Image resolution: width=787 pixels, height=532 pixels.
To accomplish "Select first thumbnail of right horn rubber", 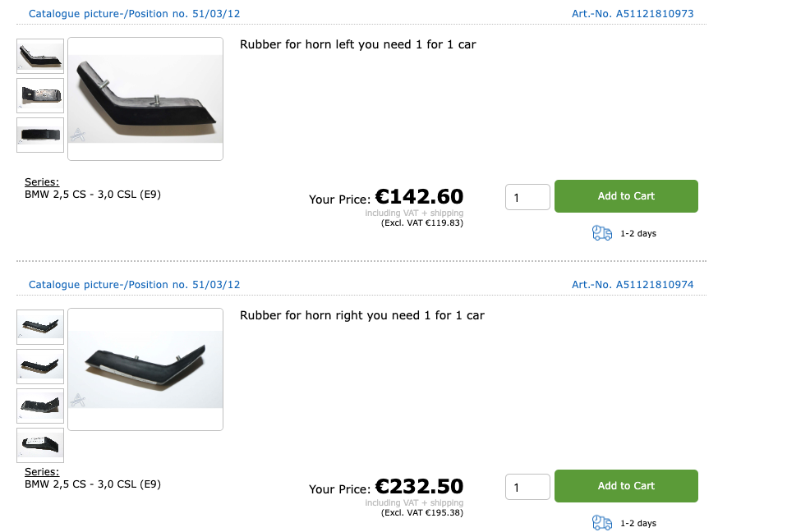I will [x=40, y=327].
